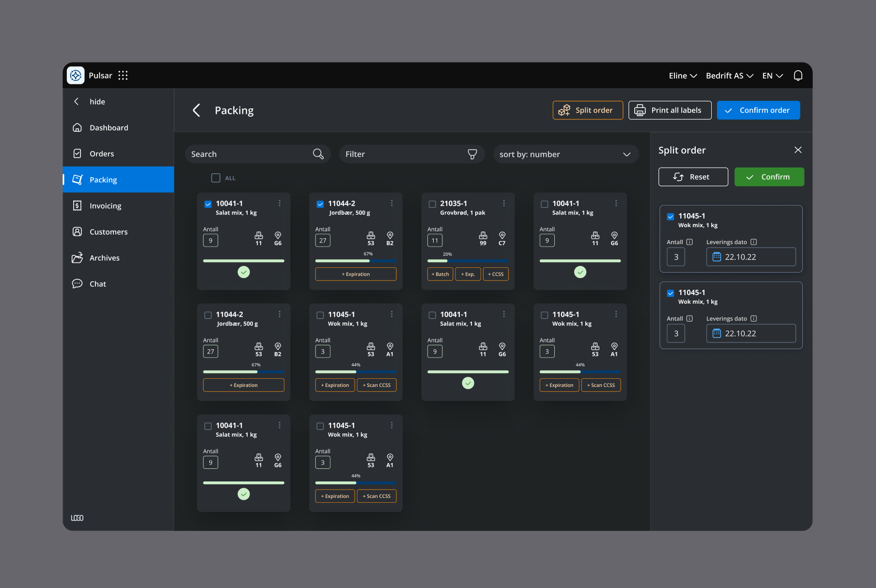Click the search magnifier icon
The image size is (876, 588).
tap(318, 154)
